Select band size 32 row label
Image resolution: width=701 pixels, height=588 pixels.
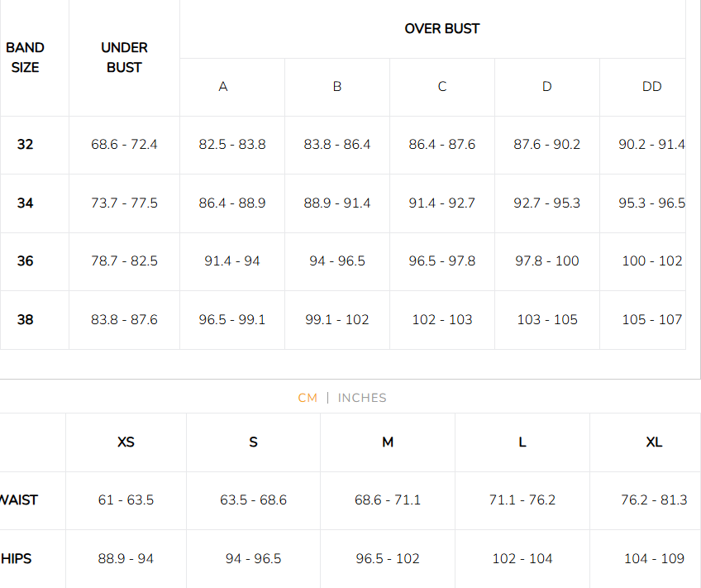tap(26, 145)
